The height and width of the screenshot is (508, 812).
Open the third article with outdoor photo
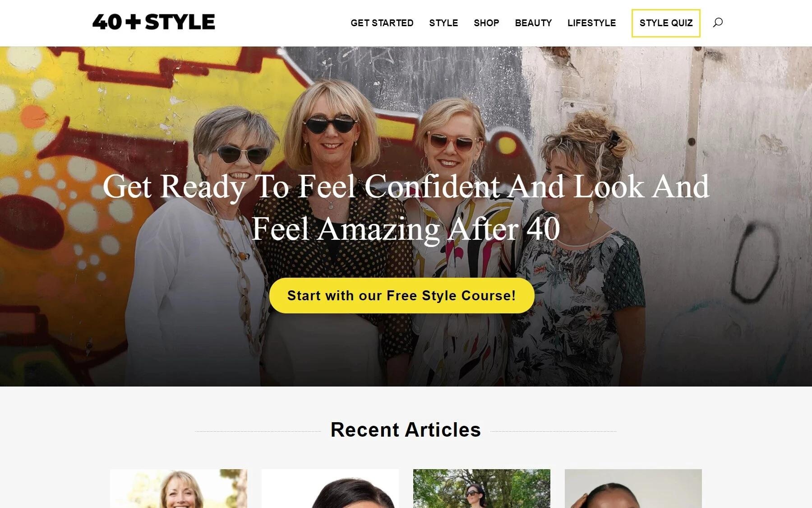tap(482, 489)
